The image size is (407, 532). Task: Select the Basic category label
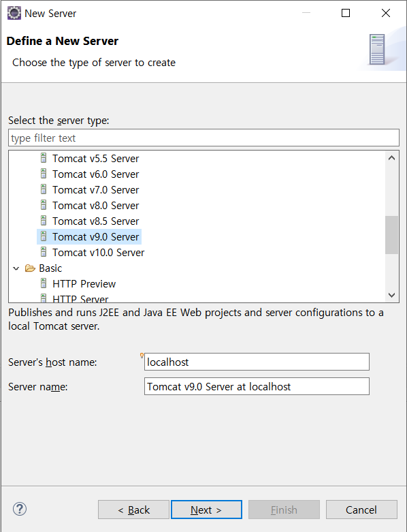pyautogui.click(x=50, y=268)
